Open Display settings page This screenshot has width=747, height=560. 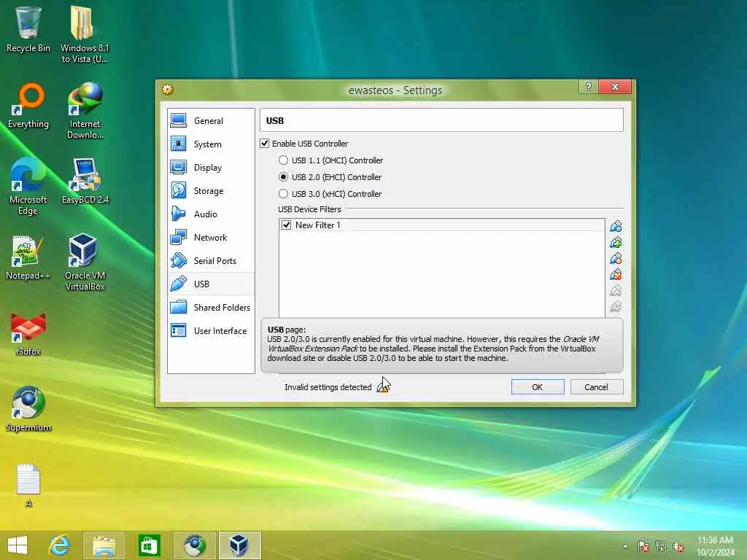(211, 167)
